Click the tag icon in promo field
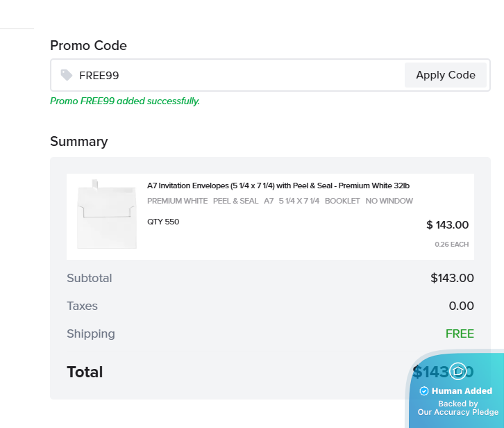The width and height of the screenshot is (504, 428). point(67,75)
